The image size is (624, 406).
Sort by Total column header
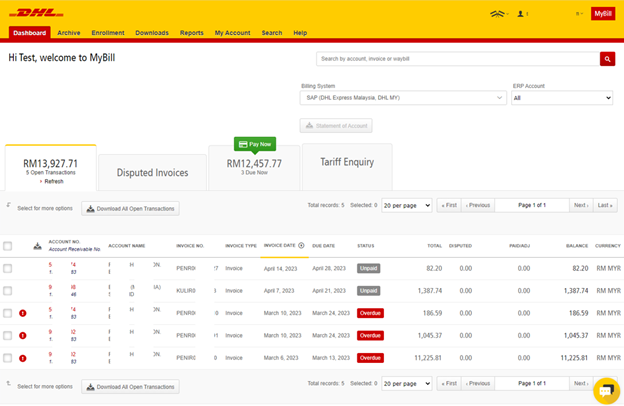tap(434, 246)
